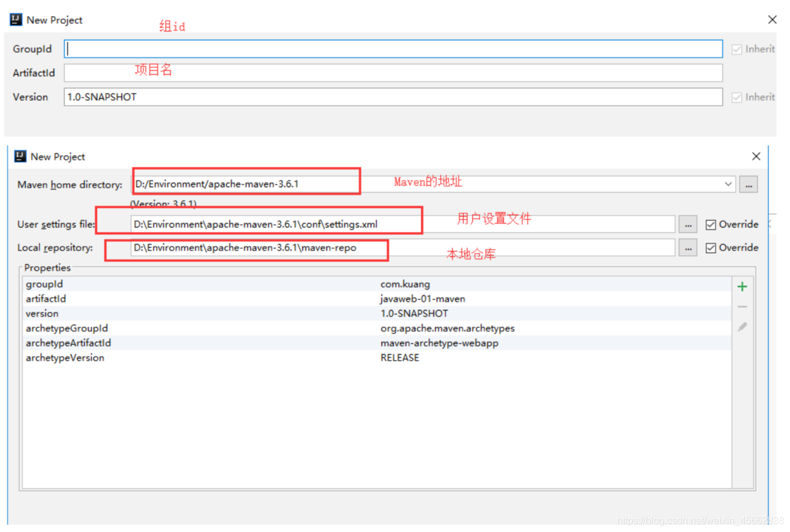Click the com.kuang value cell
The image size is (790, 532).
click(405, 284)
